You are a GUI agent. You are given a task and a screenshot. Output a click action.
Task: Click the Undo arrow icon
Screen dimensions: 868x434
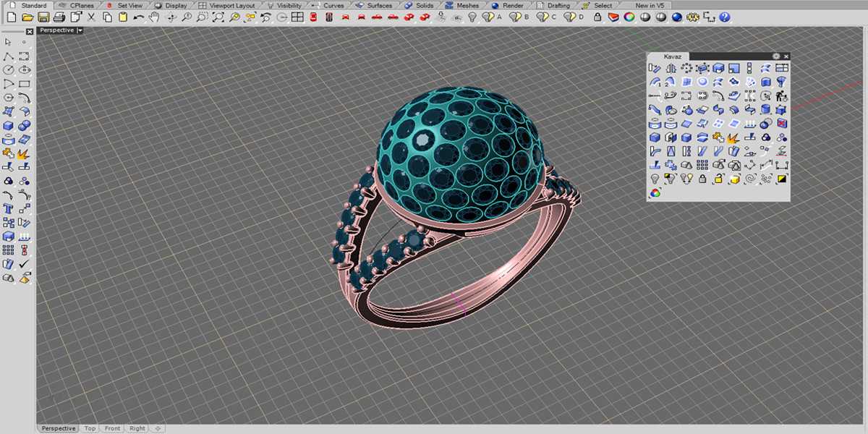pyautogui.click(x=138, y=17)
